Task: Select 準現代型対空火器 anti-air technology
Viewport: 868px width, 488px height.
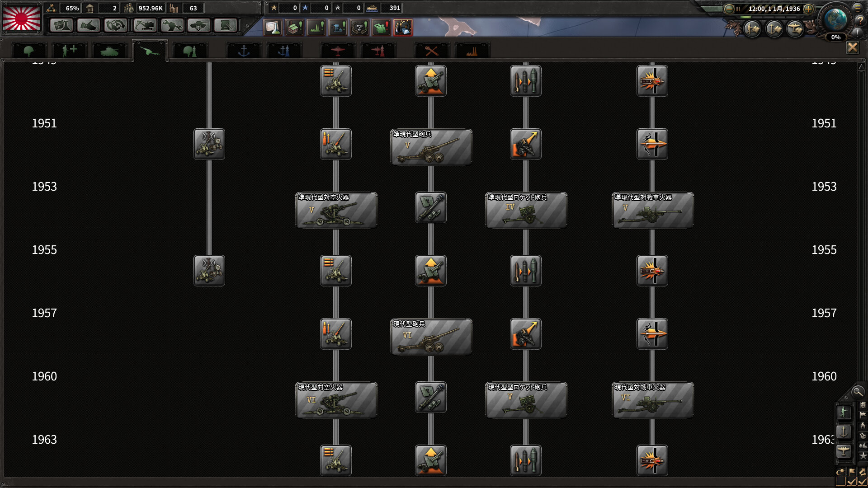Action: pos(336,210)
